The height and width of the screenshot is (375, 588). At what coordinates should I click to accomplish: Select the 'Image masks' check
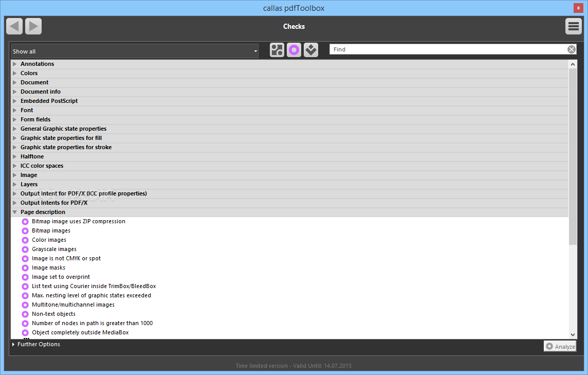click(x=48, y=268)
